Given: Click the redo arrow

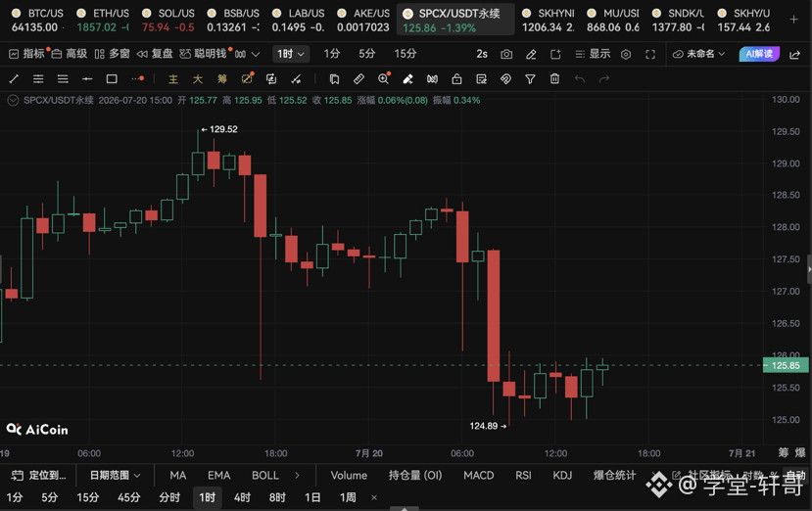Looking at the screenshot, I should 603,78.
